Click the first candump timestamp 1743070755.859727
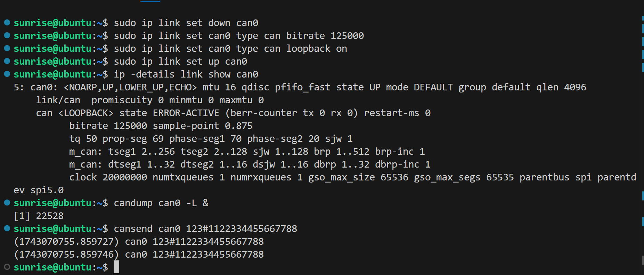 pos(66,242)
